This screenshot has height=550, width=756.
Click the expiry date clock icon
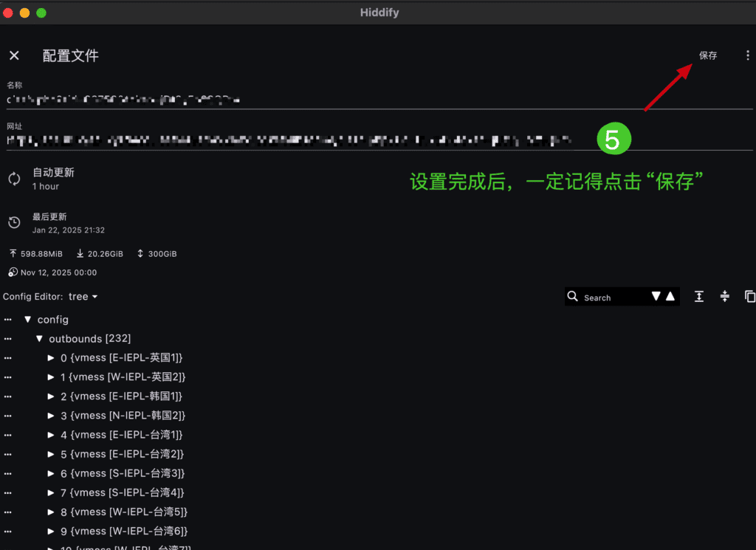13,272
